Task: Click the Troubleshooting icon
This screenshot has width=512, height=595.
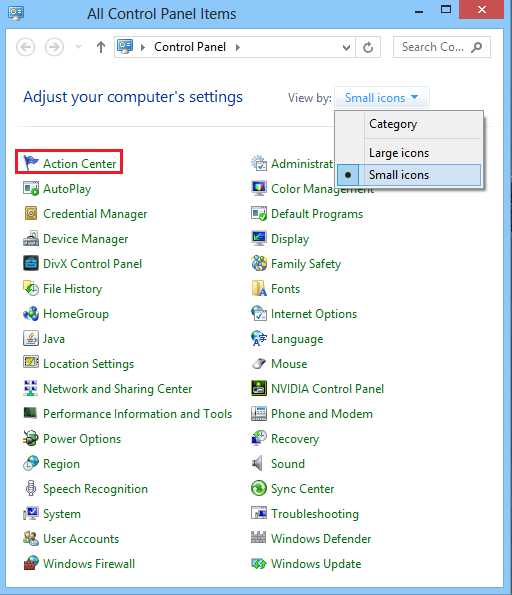Action: click(259, 513)
